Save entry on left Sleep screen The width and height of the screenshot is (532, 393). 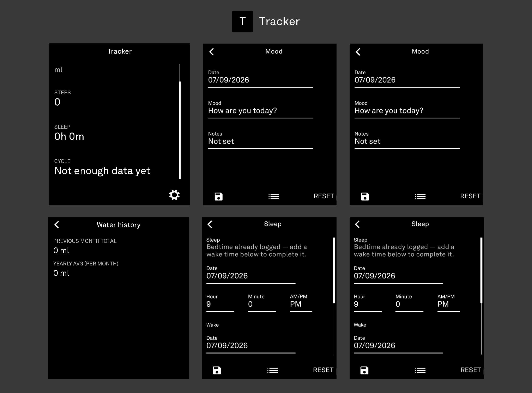tap(217, 370)
